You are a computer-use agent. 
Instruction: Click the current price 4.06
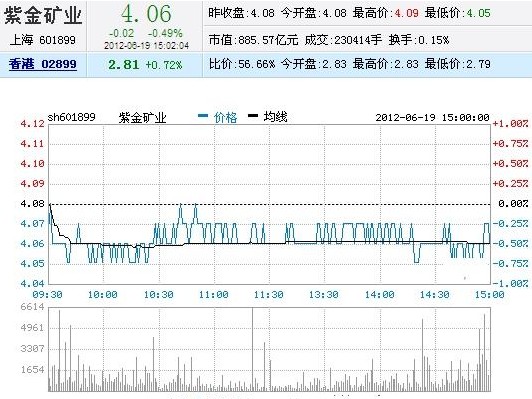point(146,14)
